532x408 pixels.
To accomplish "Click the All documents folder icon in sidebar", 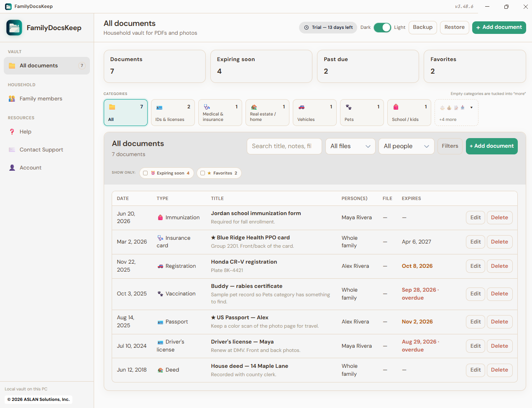I will click(x=12, y=66).
